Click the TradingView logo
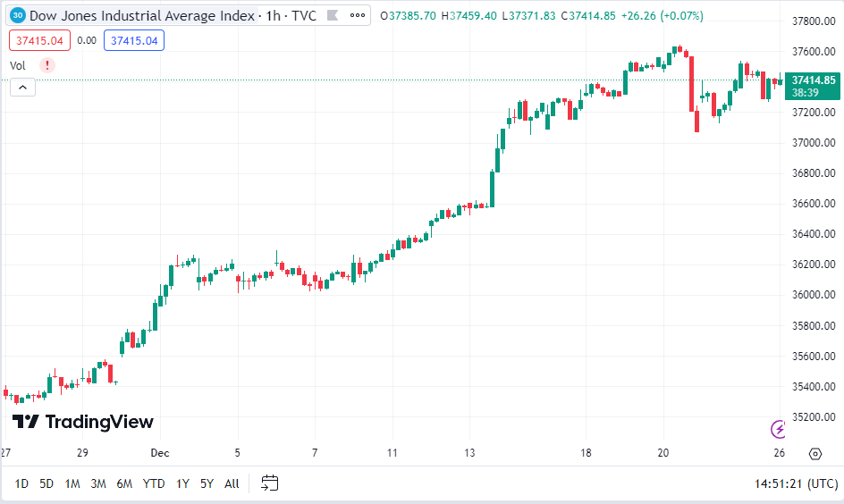 pyautogui.click(x=83, y=422)
